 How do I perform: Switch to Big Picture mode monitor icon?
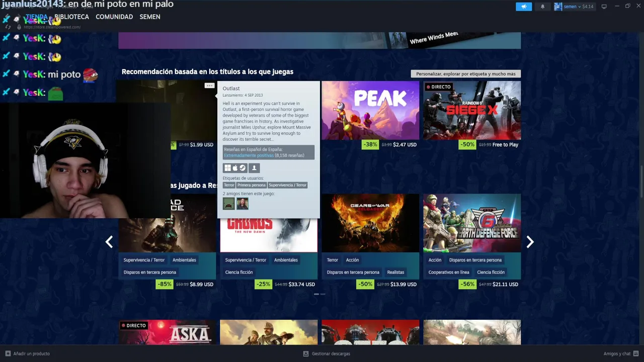click(604, 7)
